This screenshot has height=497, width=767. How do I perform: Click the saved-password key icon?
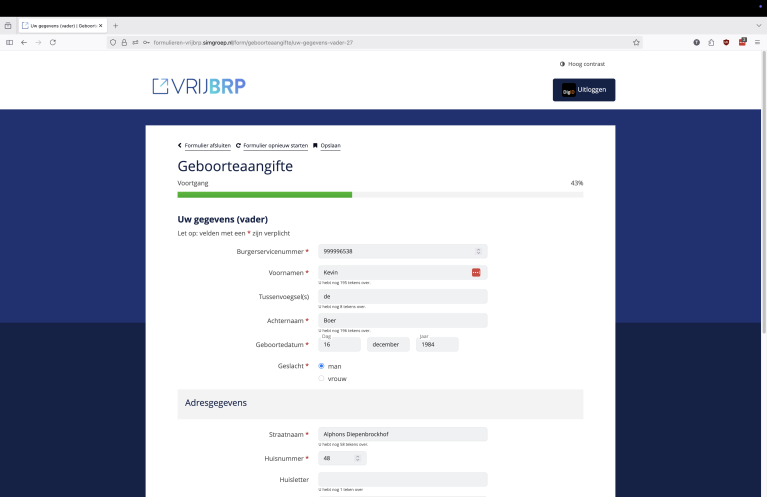click(146, 43)
